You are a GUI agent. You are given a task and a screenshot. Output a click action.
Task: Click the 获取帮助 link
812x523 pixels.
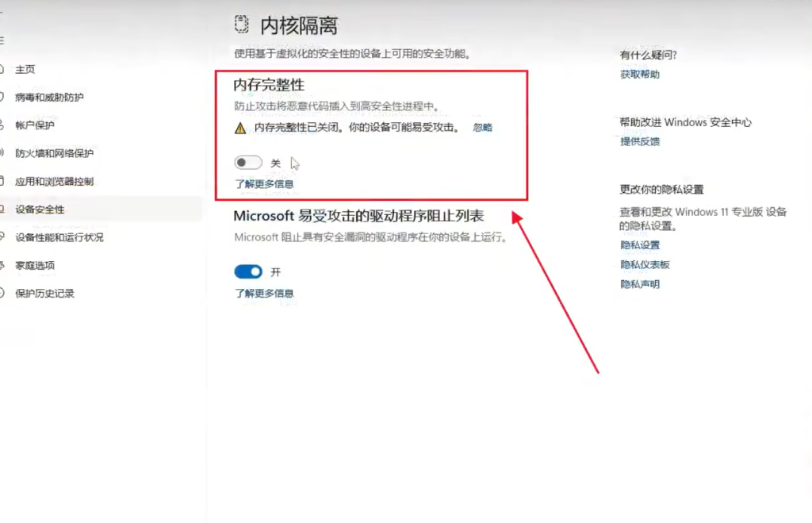639,75
